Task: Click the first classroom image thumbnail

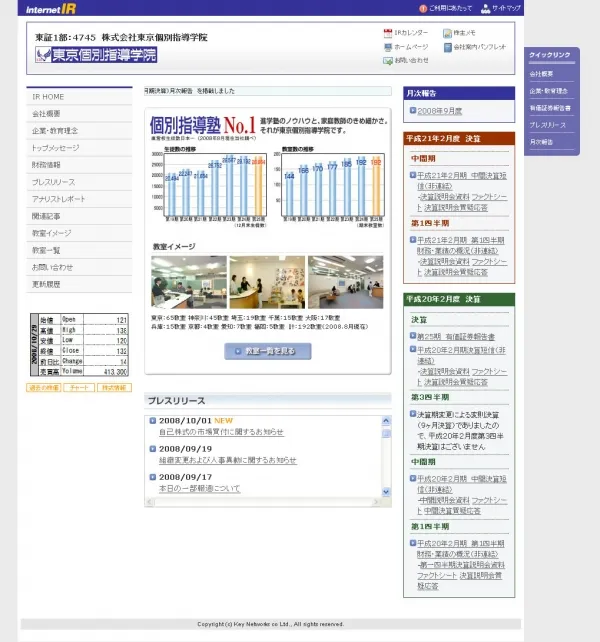Action: tap(188, 281)
